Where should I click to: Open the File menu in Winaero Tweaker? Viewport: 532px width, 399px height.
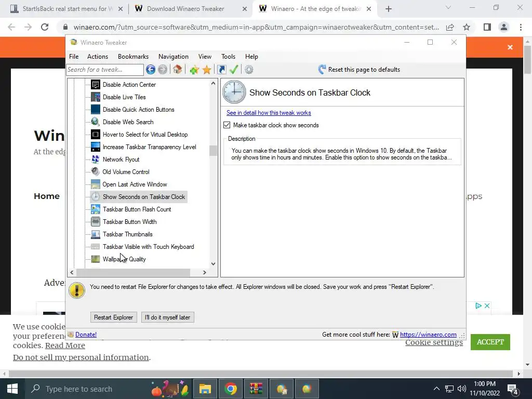coord(74,57)
